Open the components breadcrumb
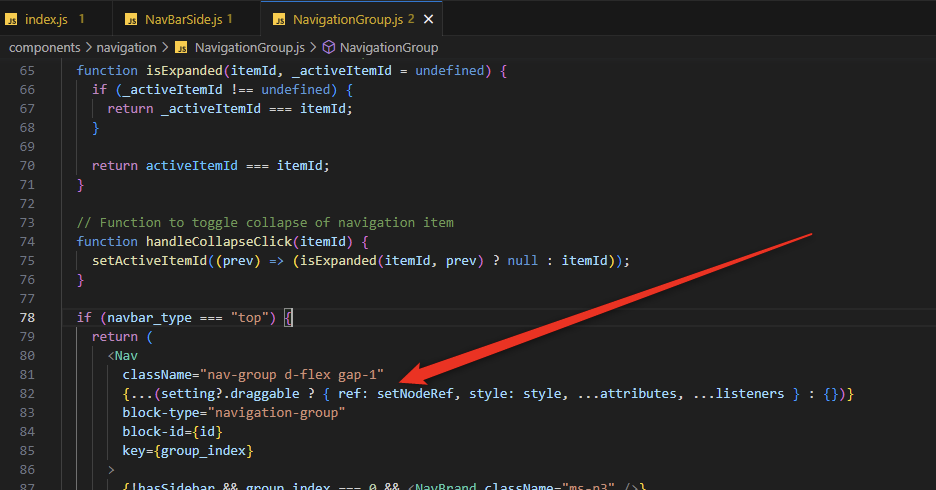This screenshot has width=936, height=490. (x=45, y=48)
